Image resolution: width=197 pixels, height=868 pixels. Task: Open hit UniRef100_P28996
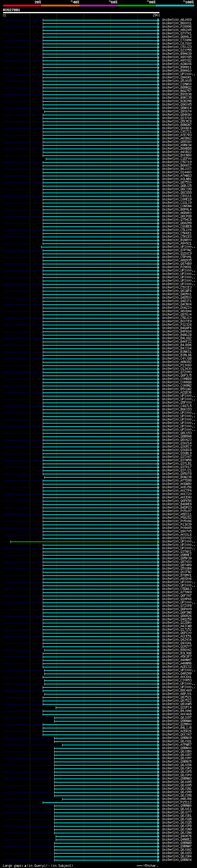tap(177, 26)
